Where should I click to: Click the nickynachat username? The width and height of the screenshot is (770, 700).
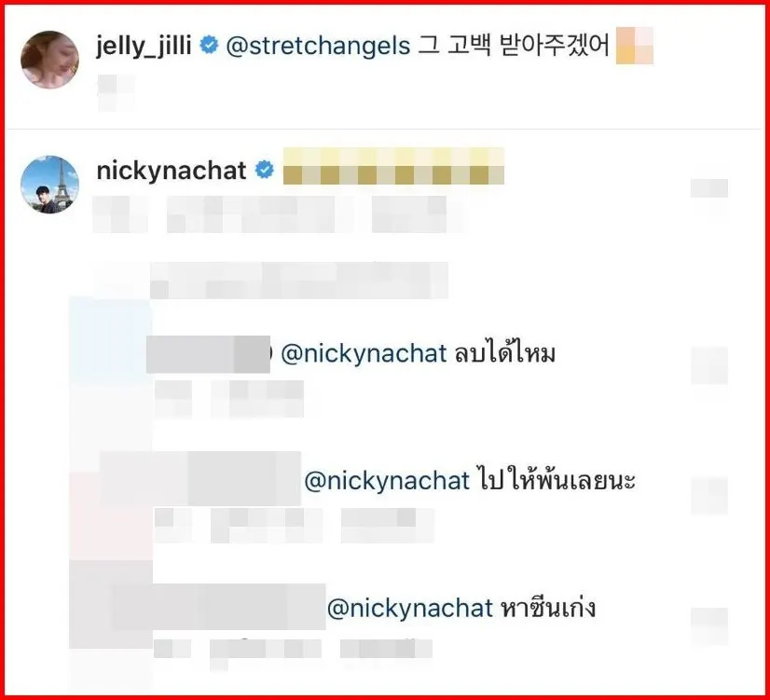172,171
